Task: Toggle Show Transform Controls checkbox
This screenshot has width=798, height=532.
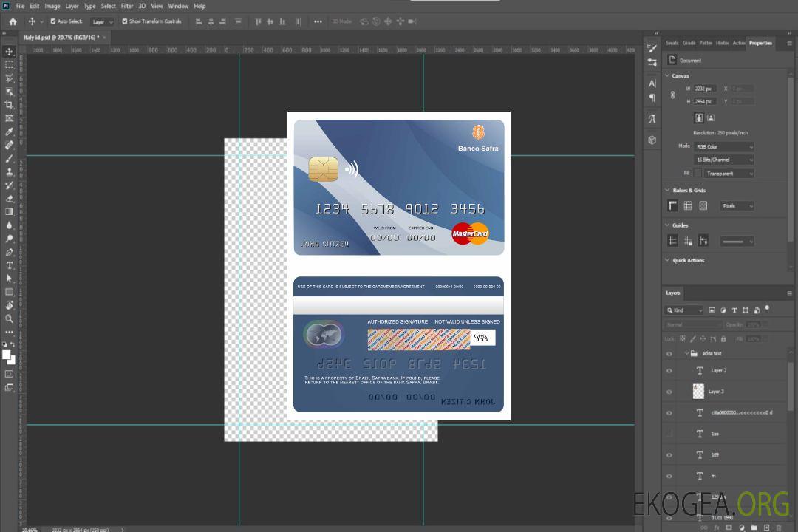Action: coord(125,21)
